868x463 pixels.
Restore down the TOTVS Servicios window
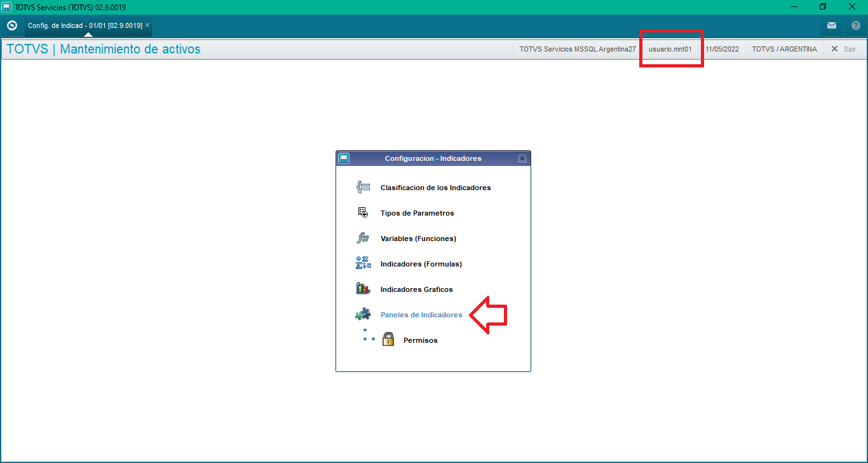coord(822,7)
